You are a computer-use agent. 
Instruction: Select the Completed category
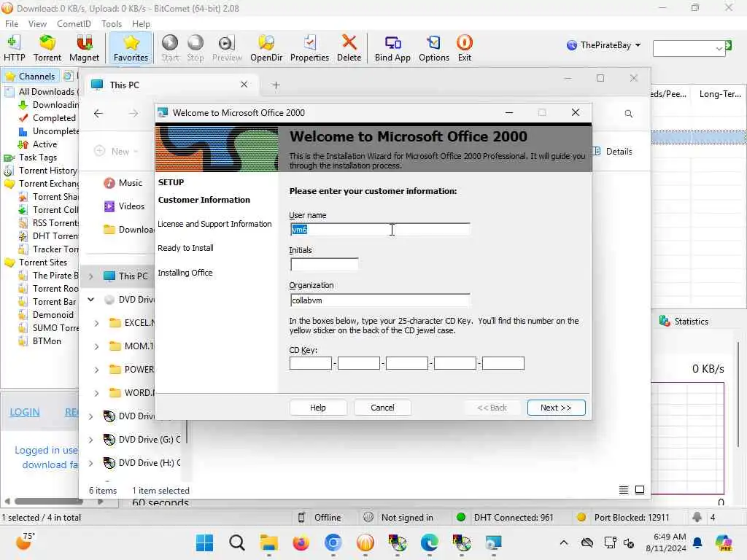(54, 117)
